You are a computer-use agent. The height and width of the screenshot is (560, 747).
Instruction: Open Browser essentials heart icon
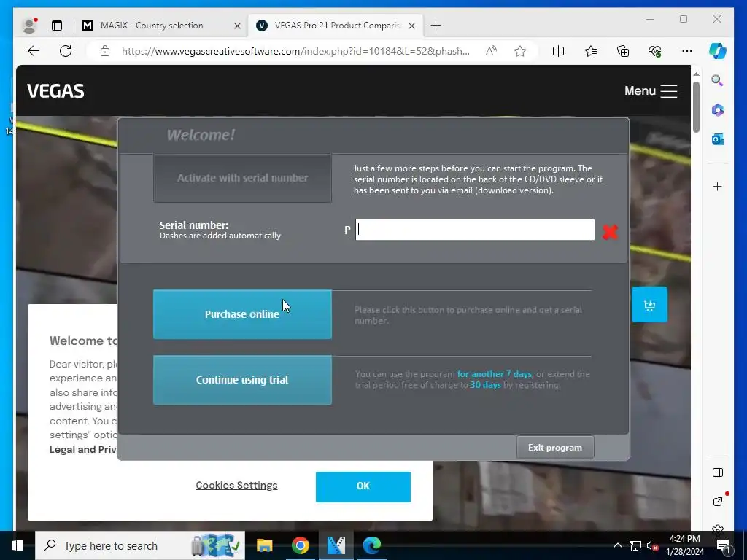click(655, 51)
